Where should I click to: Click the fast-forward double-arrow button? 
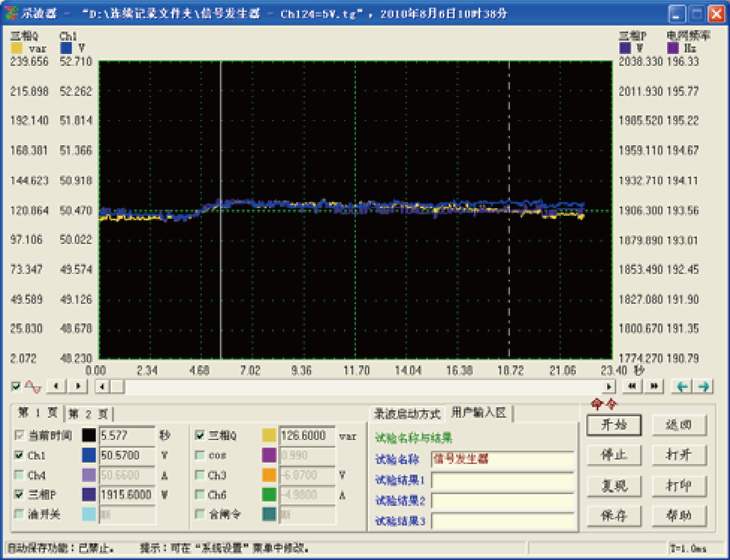coord(654,386)
